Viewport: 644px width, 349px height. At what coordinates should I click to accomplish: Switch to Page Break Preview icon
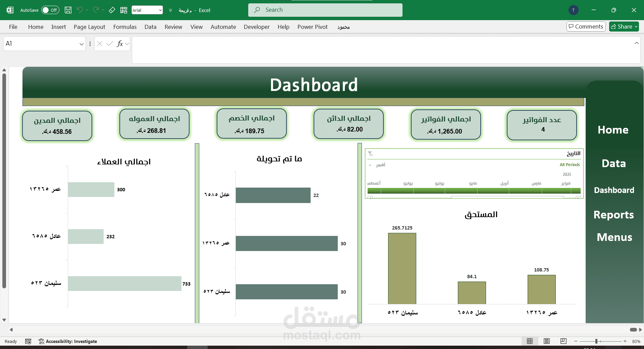tap(563, 341)
